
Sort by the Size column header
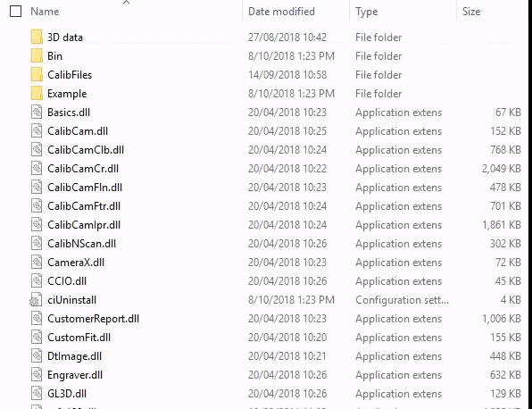(471, 12)
